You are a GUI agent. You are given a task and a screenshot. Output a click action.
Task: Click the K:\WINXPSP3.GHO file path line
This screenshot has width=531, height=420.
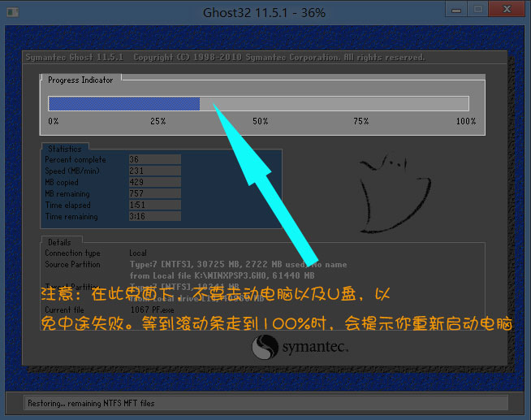point(222,275)
